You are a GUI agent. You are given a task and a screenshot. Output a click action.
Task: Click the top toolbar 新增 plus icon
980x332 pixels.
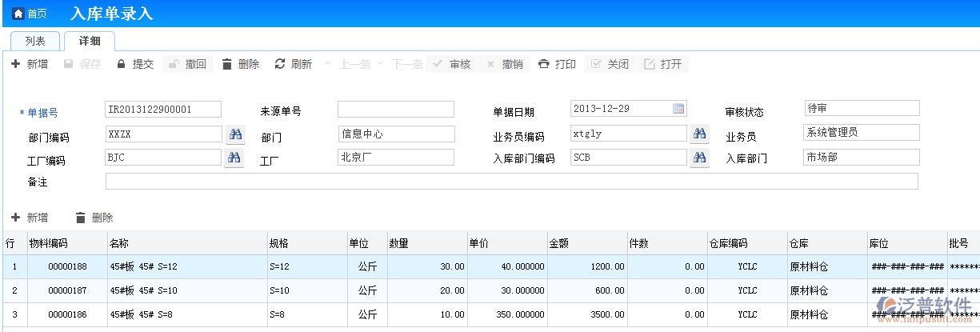[15, 64]
